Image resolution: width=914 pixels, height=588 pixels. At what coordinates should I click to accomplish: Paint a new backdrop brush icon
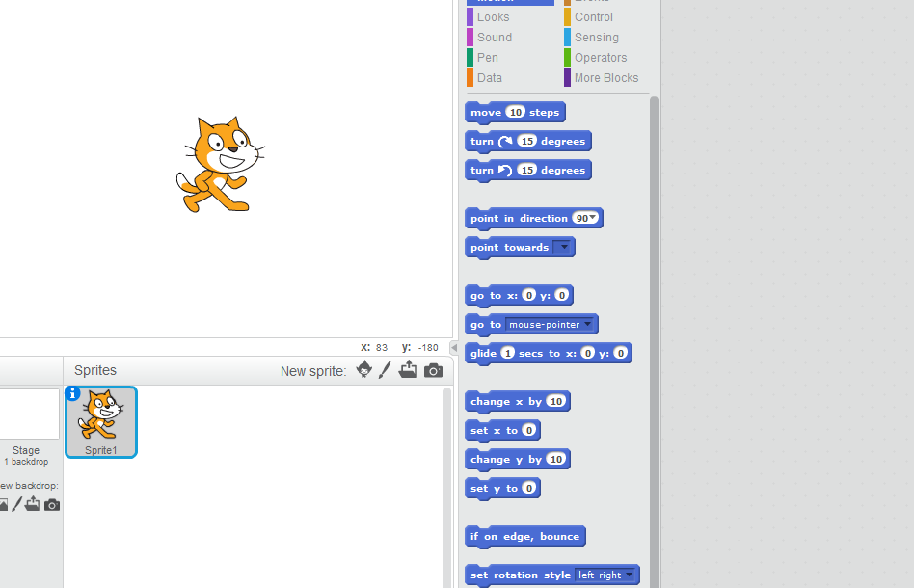pos(17,504)
